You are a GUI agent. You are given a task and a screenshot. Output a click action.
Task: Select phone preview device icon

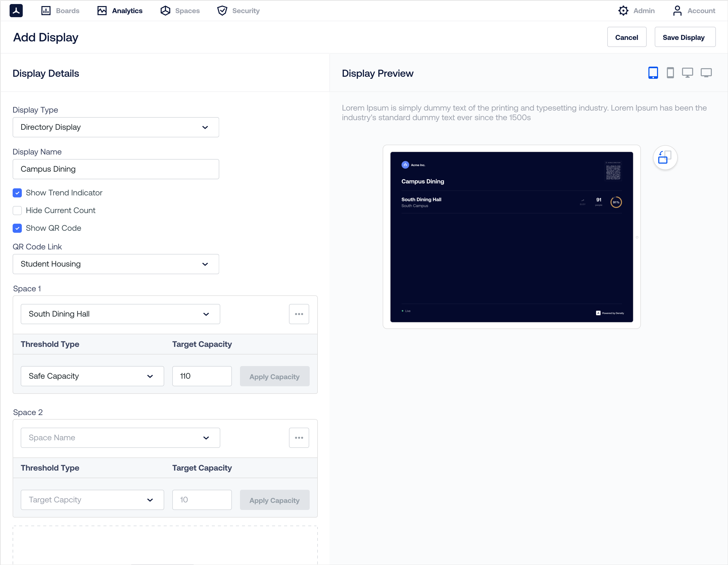pos(670,73)
